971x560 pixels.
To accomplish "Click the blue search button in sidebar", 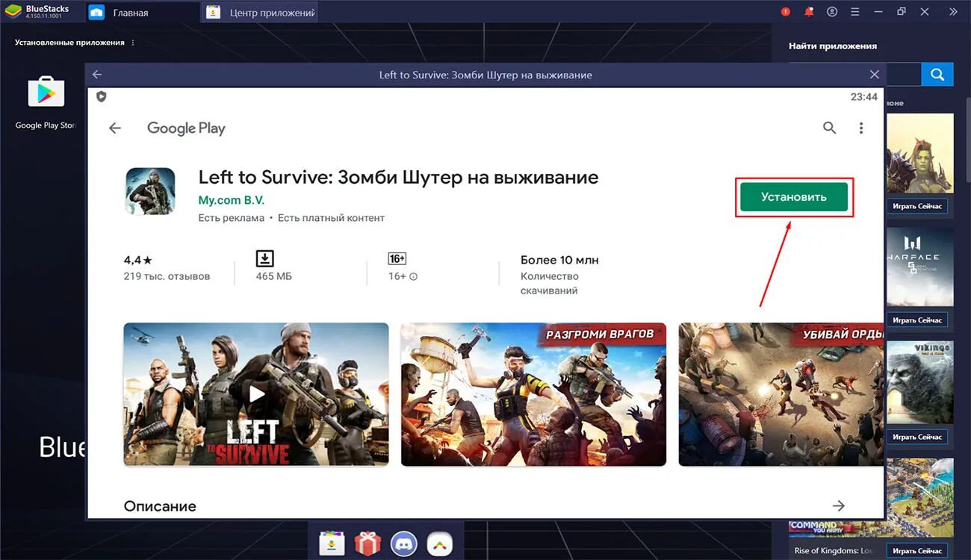I will tap(937, 75).
